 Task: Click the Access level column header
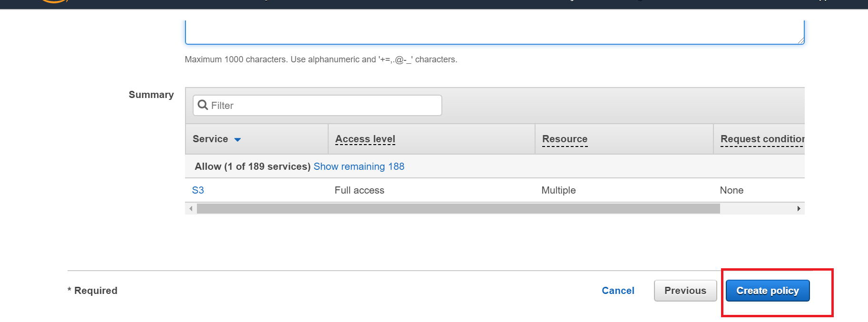click(x=365, y=139)
